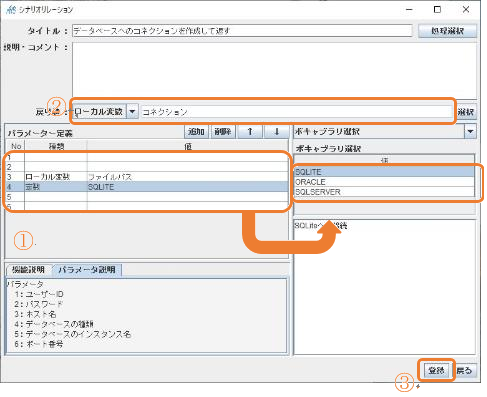The height and width of the screenshot is (397, 487).
Task: Expand the ボキャブラリ選択 combo box
Action: [470, 131]
